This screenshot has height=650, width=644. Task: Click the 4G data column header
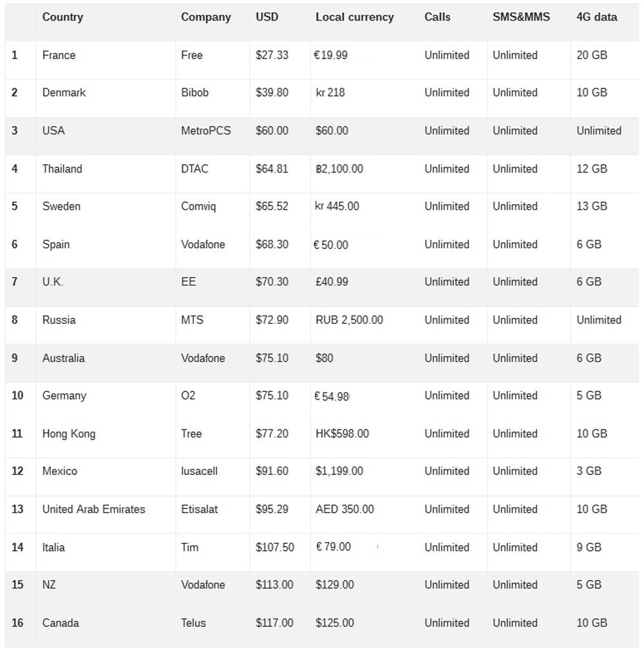coord(596,17)
